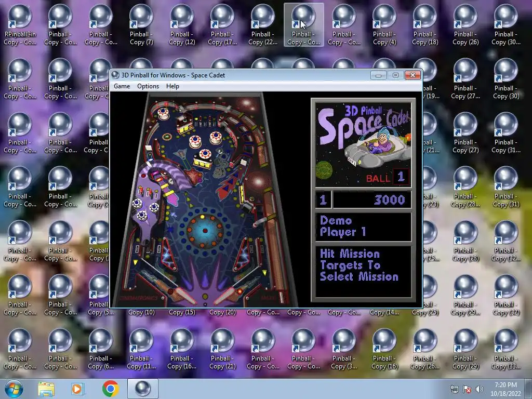This screenshot has height=399, width=532.
Task: Open the Action Center flag icon
Action: click(x=467, y=389)
